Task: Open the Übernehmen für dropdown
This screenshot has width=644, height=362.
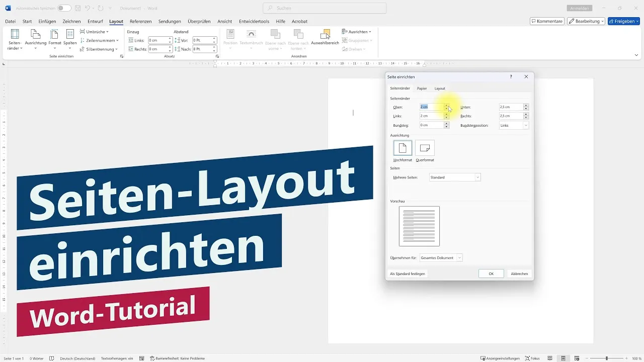Action: [x=441, y=257]
